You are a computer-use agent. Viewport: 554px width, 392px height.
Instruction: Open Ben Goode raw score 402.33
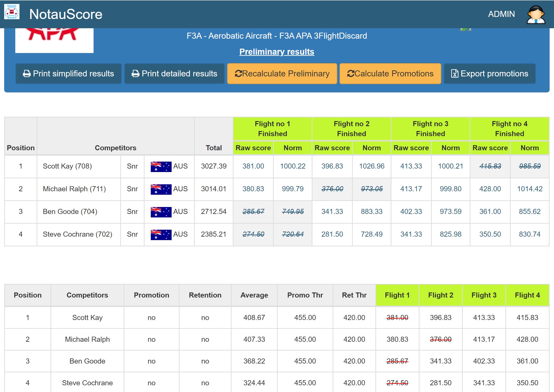pyautogui.click(x=411, y=211)
